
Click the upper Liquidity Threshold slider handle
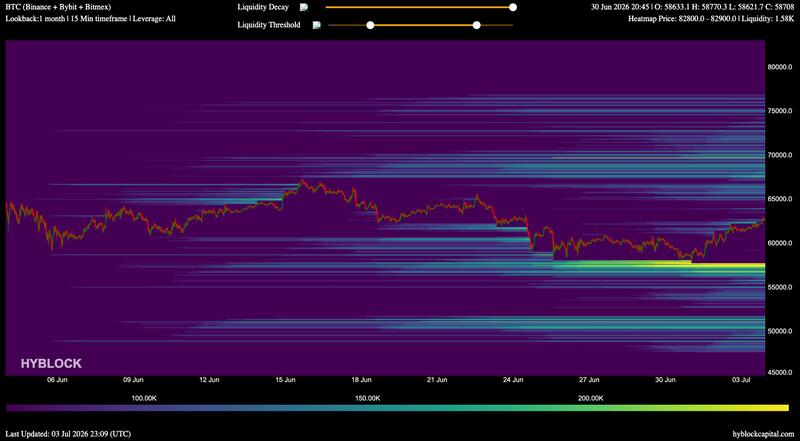point(477,25)
